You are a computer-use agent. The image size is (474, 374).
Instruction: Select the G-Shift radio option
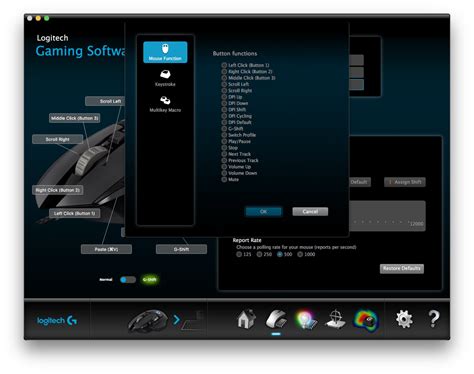224,129
